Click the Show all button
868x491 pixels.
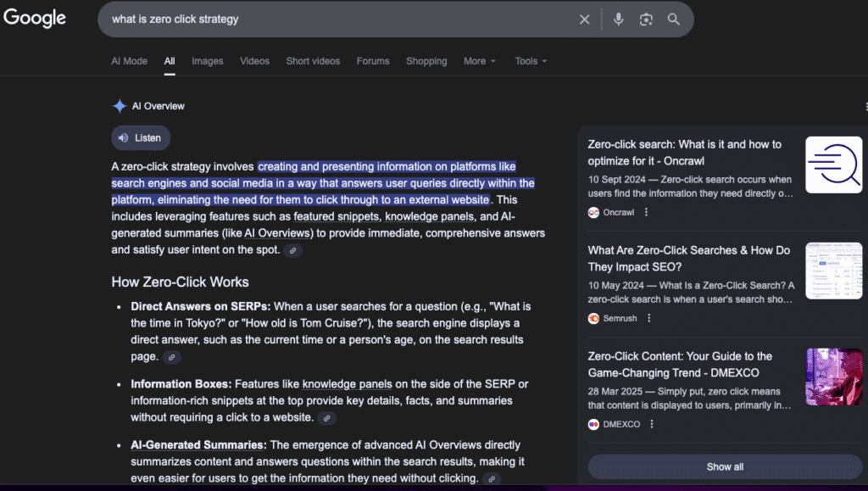coord(725,466)
